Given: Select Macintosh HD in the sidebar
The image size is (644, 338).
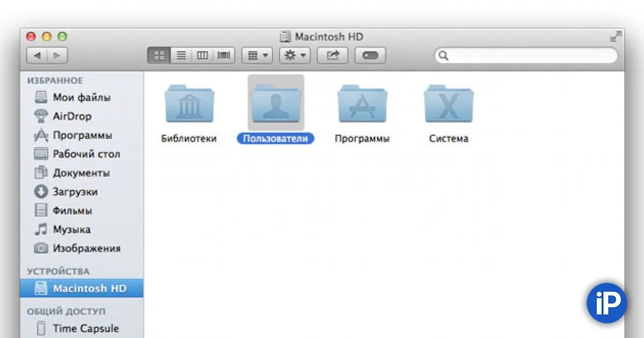Looking at the screenshot, I should point(82,288).
